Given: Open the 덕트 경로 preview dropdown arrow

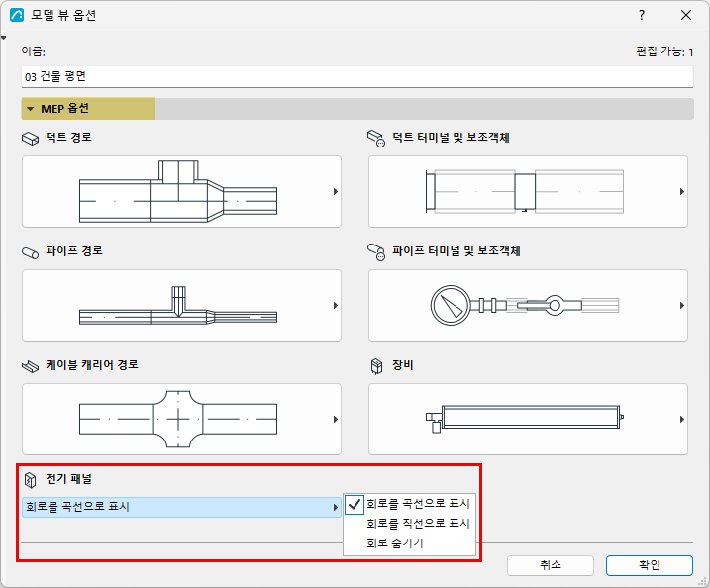Looking at the screenshot, I should point(336,191).
